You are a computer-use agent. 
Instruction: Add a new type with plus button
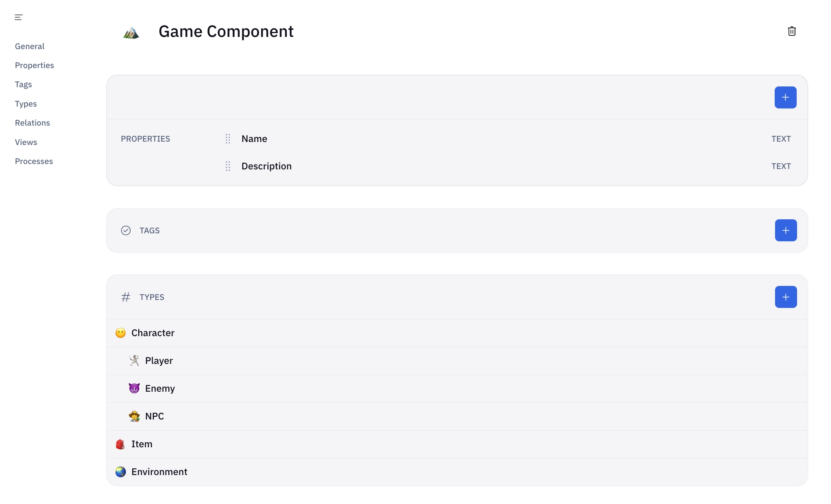(x=786, y=297)
